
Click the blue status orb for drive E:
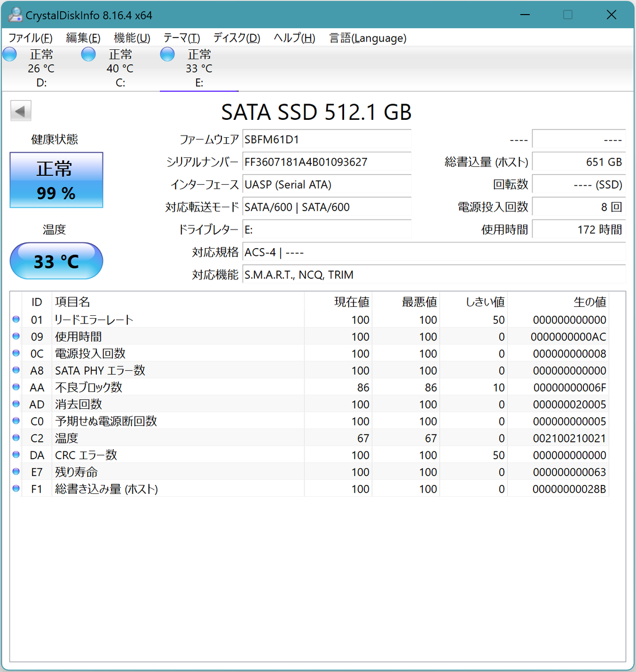point(168,54)
